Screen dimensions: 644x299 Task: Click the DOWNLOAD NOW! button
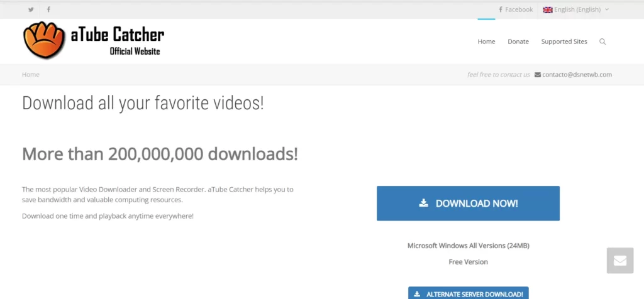[x=468, y=204]
